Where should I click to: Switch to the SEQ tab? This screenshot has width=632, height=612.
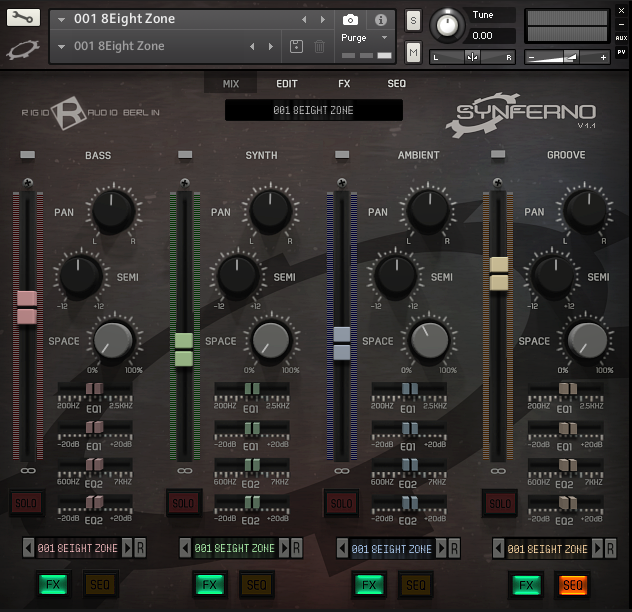pos(396,84)
